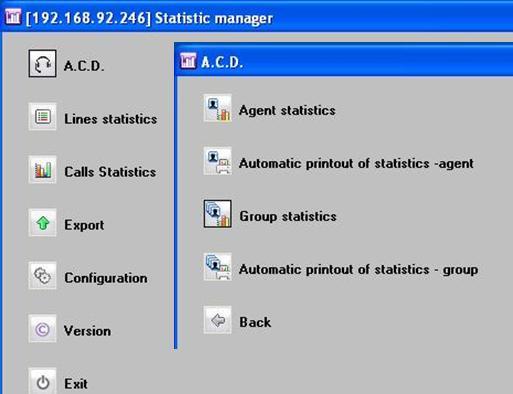
Task: Open Calls Statistics label
Action: 110,172
